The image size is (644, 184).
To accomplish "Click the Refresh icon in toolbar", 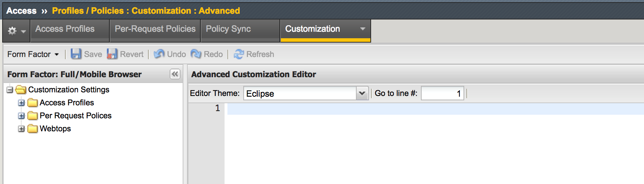I will point(239,54).
